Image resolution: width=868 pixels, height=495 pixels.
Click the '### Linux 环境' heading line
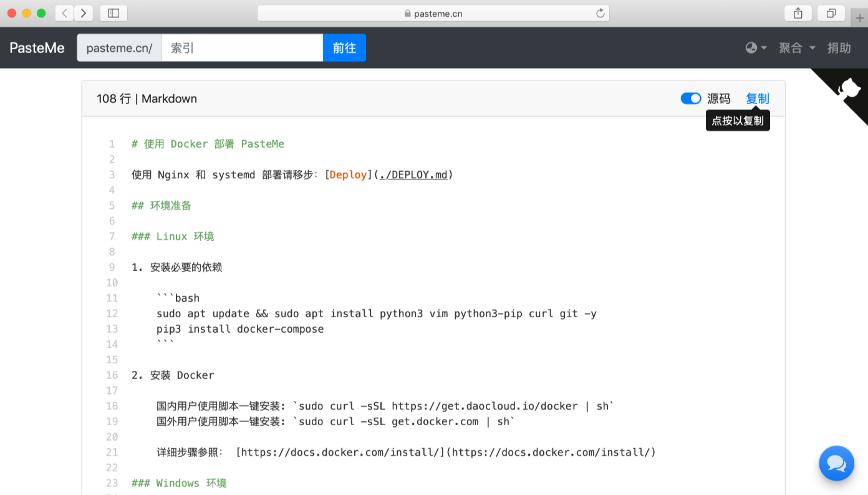[x=173, y=236]
